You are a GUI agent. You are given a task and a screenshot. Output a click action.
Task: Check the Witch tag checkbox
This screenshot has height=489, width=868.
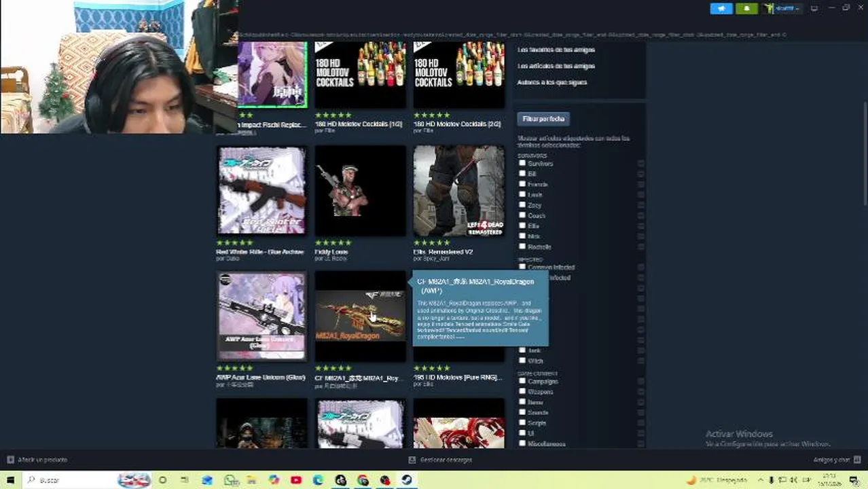(x=522, y=361)
